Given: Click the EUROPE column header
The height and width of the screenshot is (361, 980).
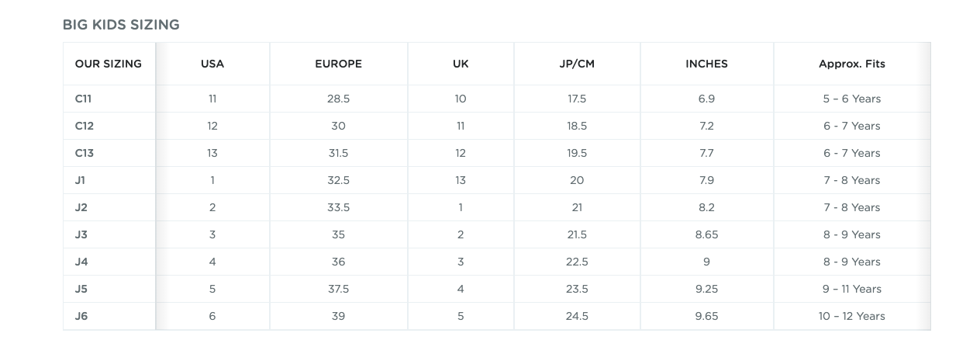Looking at the screenshot, I should pos(338,64).
